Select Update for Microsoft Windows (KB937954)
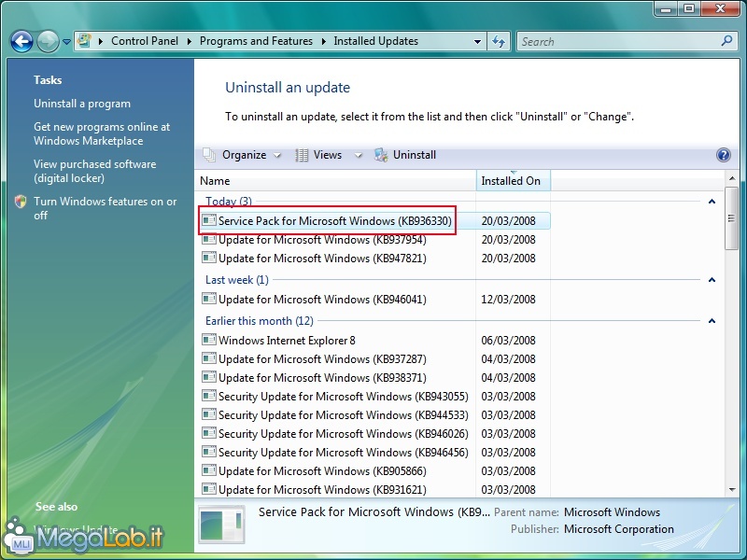This screenshot has width=747, height=560. pos(322,239)
